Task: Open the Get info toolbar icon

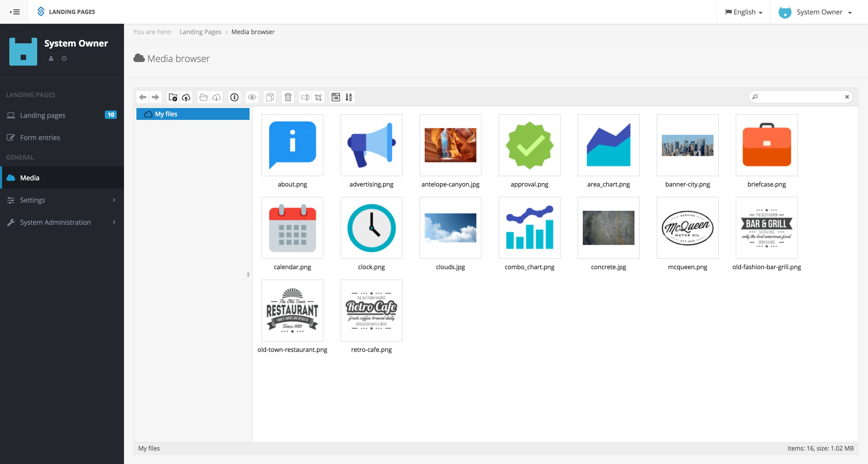Action: point(235,97)
